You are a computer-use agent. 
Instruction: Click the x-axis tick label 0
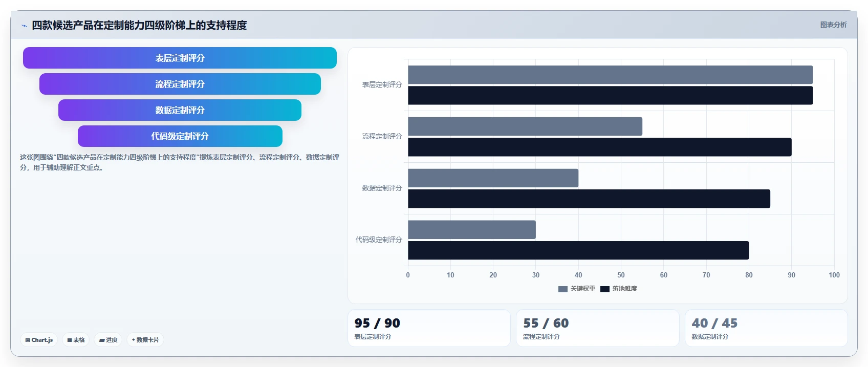click(x=408, y=275)
